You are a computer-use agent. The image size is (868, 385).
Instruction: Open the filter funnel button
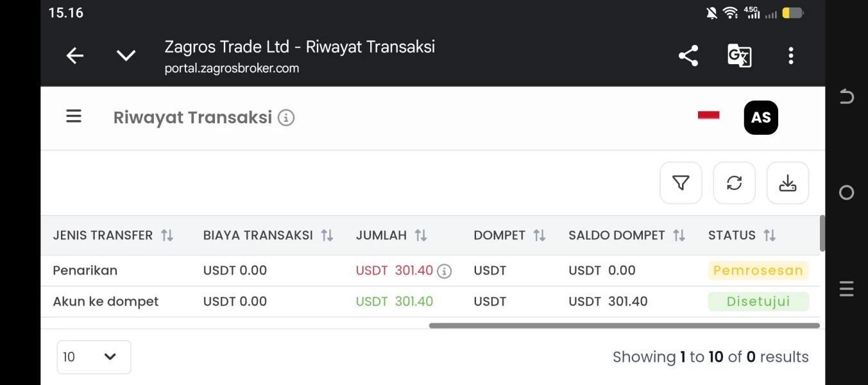681,183
